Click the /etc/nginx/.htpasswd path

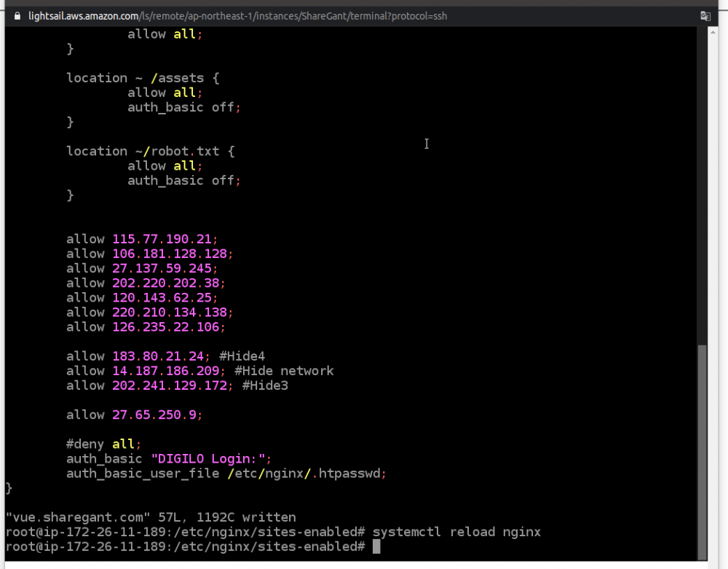click(306, 473)
